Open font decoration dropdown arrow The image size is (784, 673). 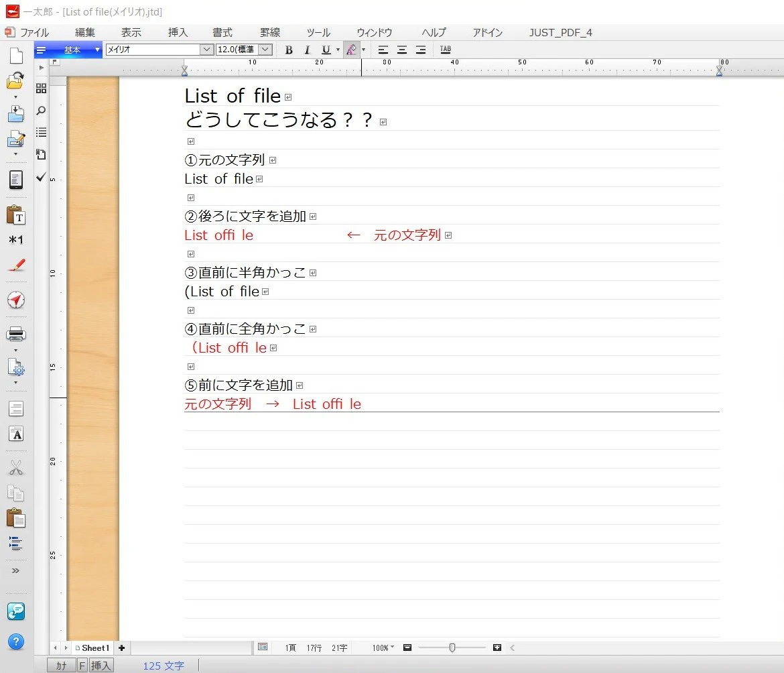tap(363, 50)
